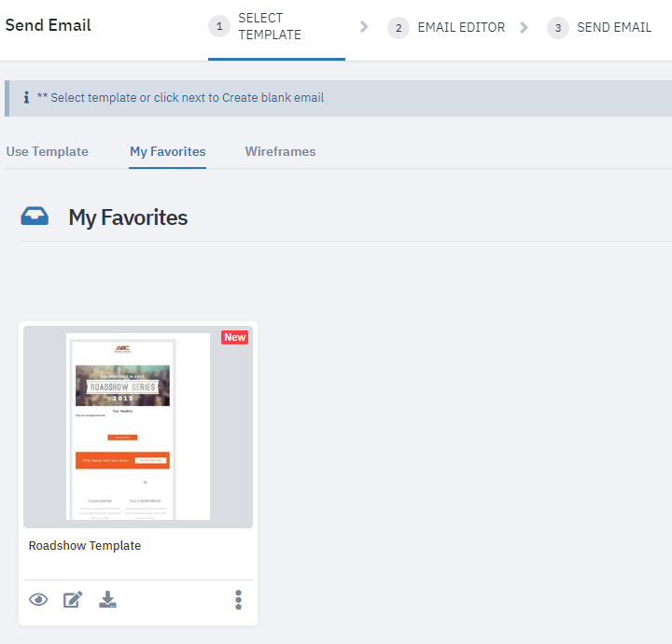Select the Roadshow Template thumbnail

(138, 427)
